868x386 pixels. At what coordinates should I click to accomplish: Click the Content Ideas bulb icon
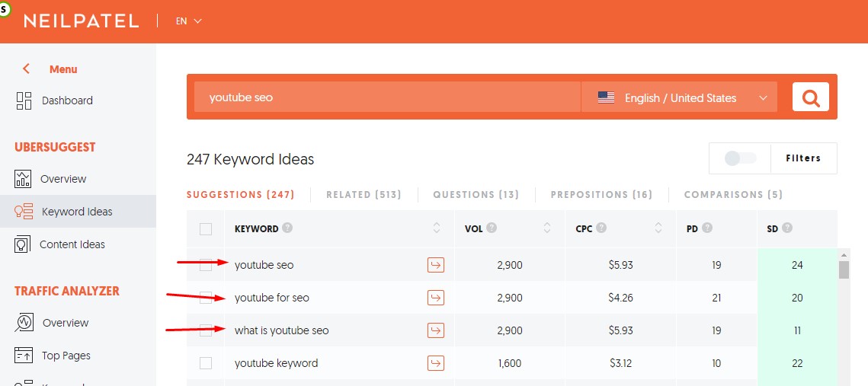click(22, 244)
